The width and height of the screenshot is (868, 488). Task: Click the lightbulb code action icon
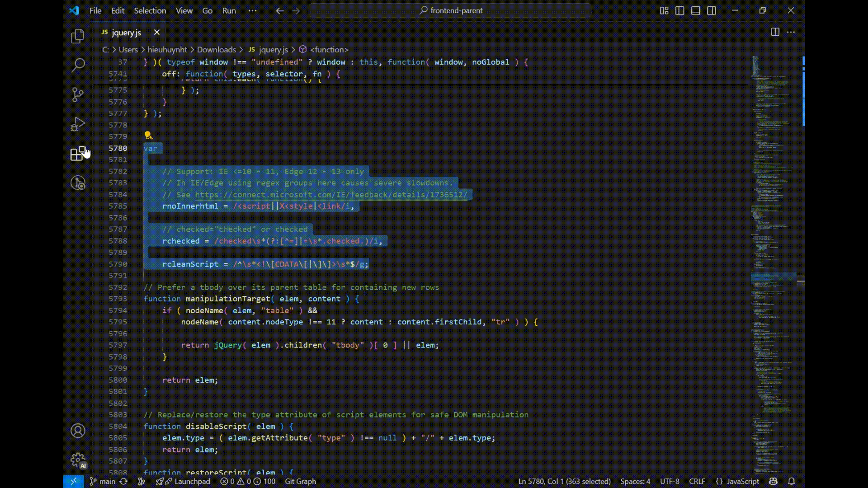[148, 136]
